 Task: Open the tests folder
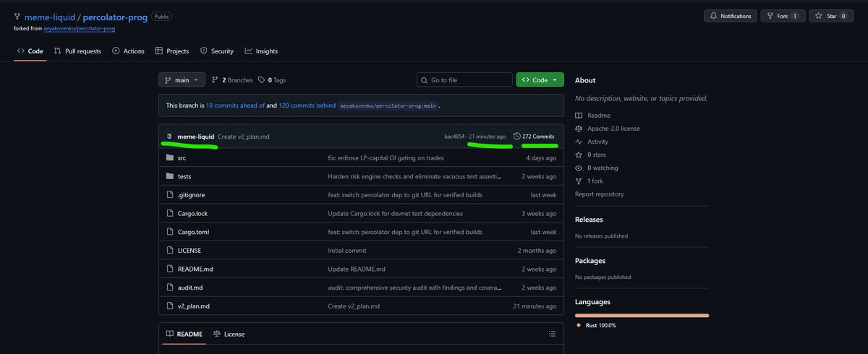coord(184,176)
